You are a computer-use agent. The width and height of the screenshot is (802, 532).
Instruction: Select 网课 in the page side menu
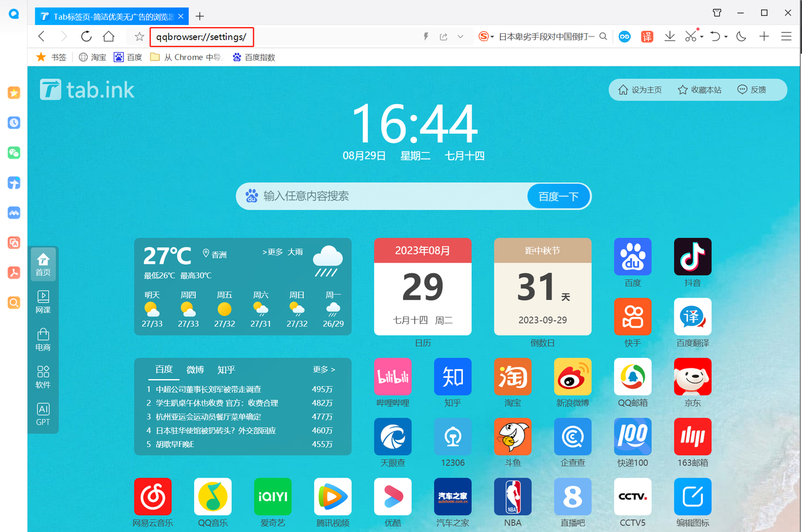click(x=43, y=301)
